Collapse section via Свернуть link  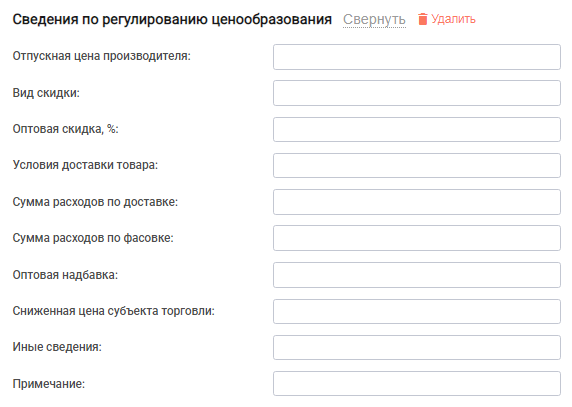tap(374, 19)
